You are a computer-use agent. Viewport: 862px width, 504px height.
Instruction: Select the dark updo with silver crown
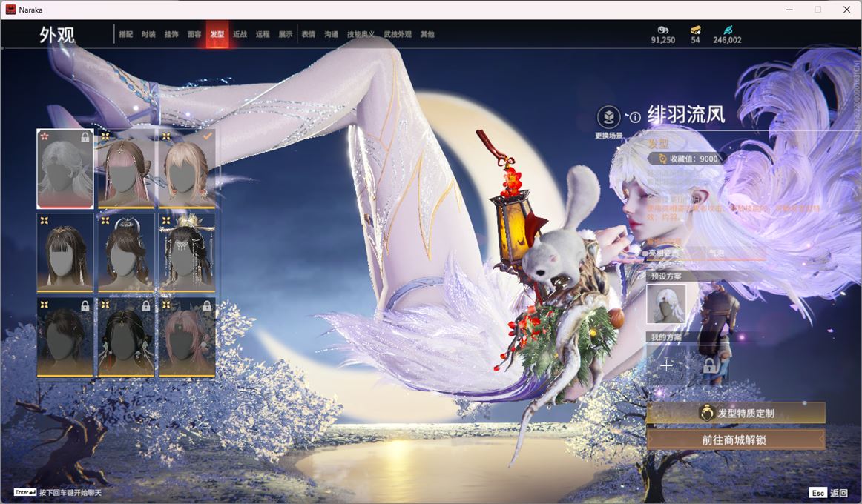(x=126, y=253)
